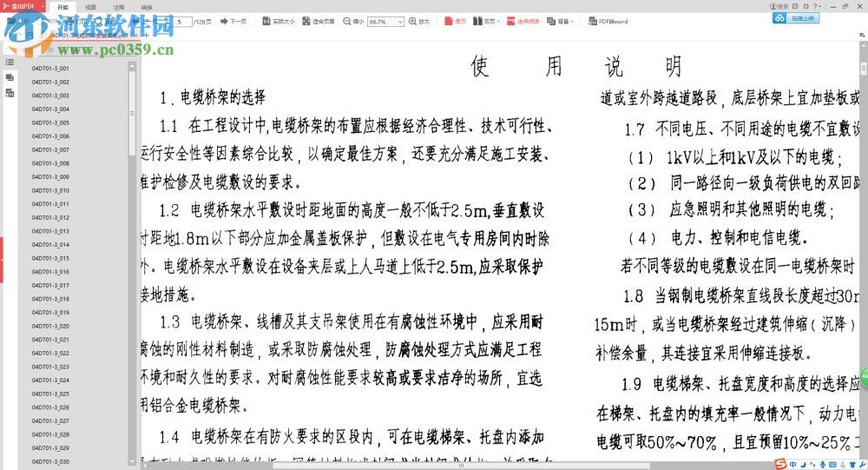Choose 适合页面 fit page view
The height and width of the screenshot is (470, 868).
[x=319, y=21]
